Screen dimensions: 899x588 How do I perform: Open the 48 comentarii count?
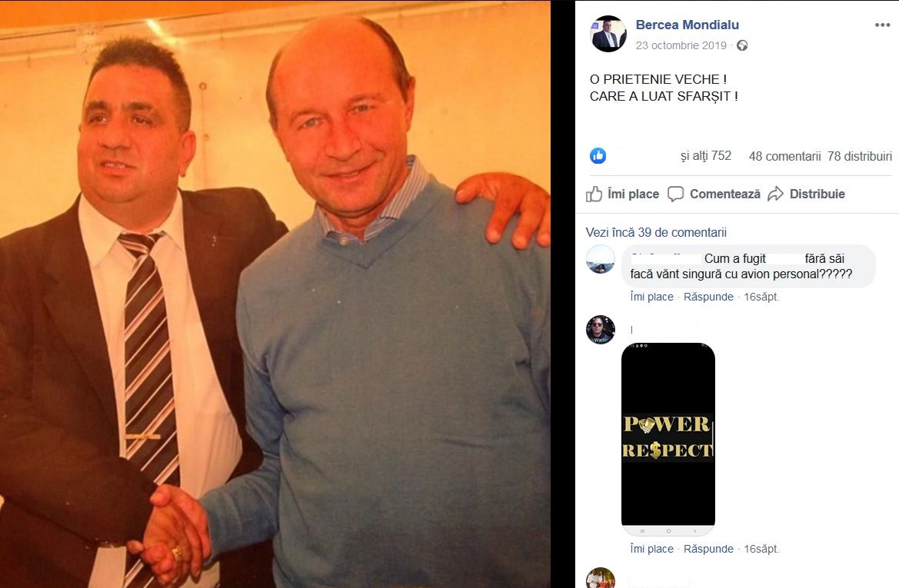coord(785,156)
